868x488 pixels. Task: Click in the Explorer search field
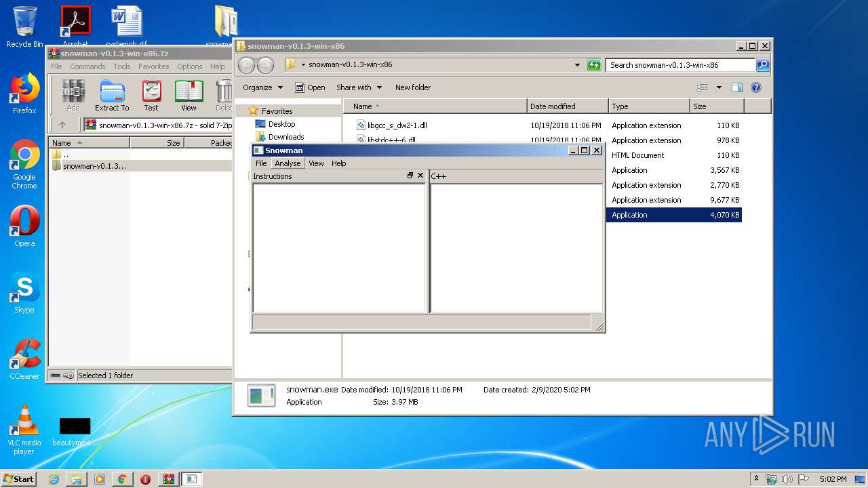pos(680,65)
